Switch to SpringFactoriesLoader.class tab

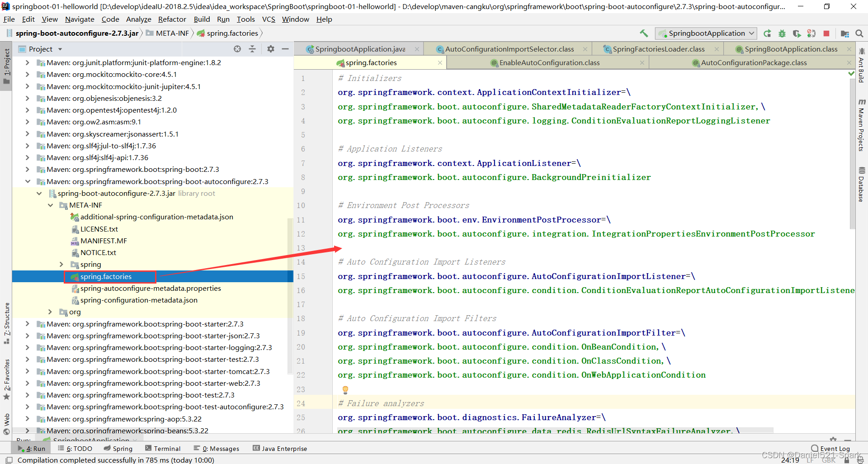(658, 49)
